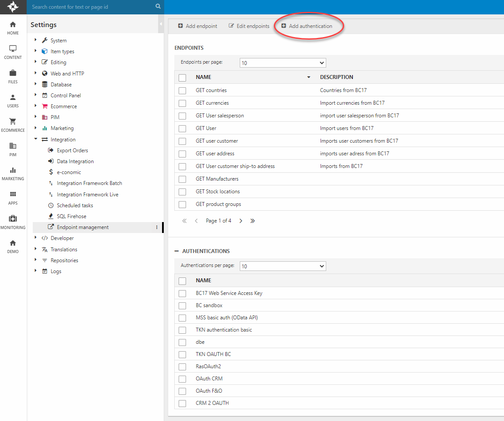504x421 pixels.
Task: Open the three-dot menu for Endpoint management
Action: click(x=157, y=227)
